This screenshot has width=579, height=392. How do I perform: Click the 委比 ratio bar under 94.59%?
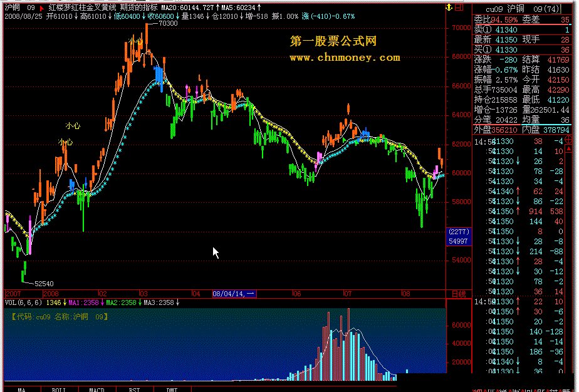pyautogui.click(x=523, y=24)
